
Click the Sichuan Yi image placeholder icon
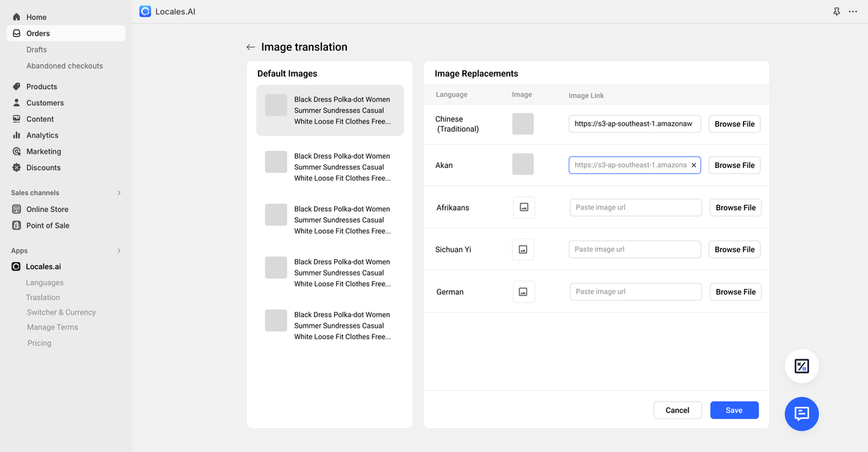523,249
